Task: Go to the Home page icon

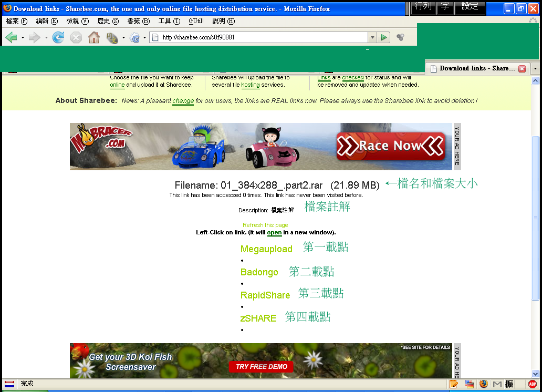Action: [x=93, y=37]
